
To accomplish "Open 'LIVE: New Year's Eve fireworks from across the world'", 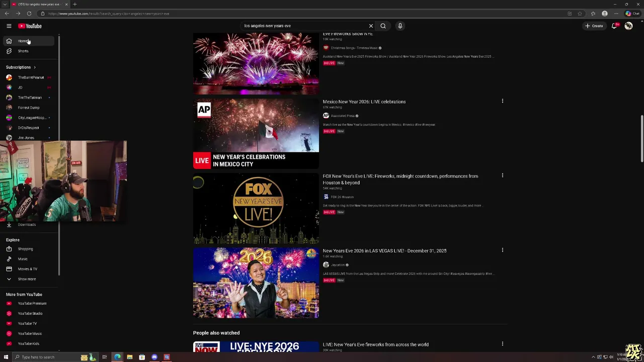I will tap(376, 344).
